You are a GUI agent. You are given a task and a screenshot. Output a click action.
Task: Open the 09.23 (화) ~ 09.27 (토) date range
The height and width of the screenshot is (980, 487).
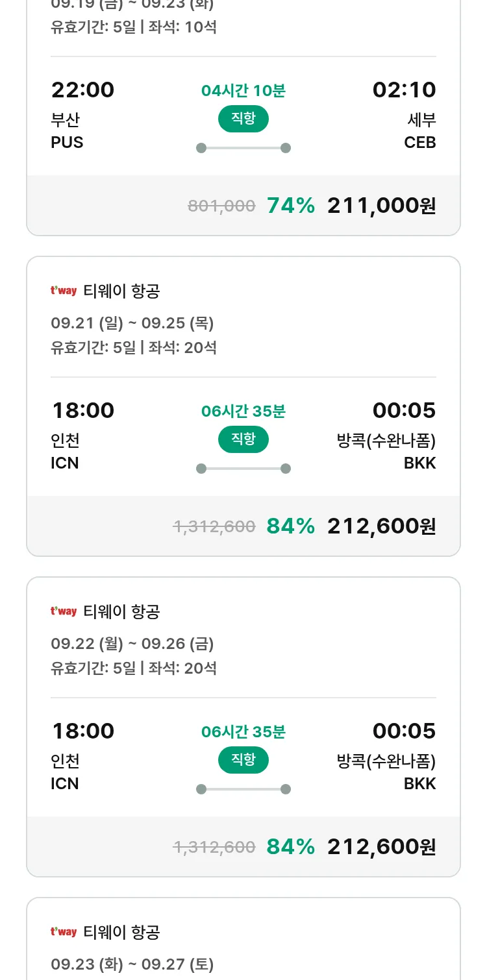pyautogui.click(x=132, y=964)
